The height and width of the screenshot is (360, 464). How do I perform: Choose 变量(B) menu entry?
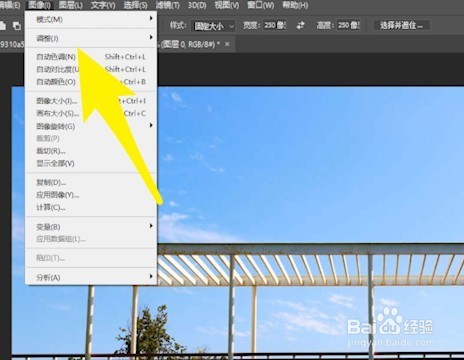pyautogui.click(x=91, y=227)
